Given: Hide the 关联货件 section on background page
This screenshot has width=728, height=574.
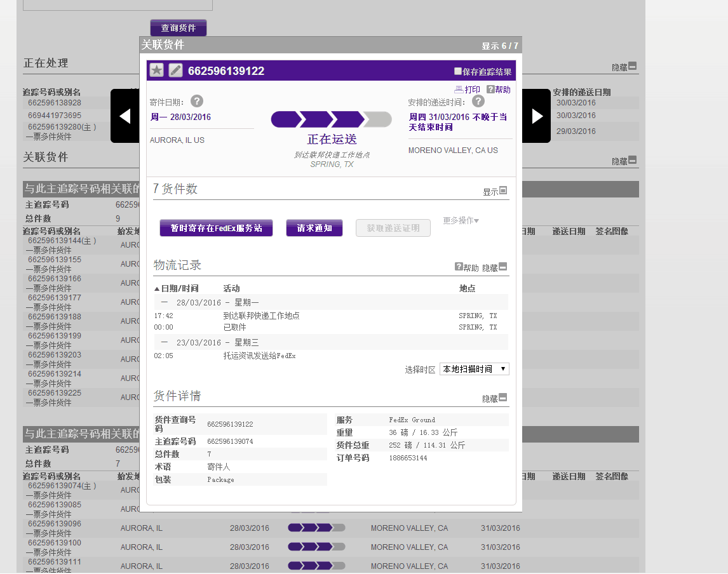Looking at the screenshot, I should click(x=624, y=161).
